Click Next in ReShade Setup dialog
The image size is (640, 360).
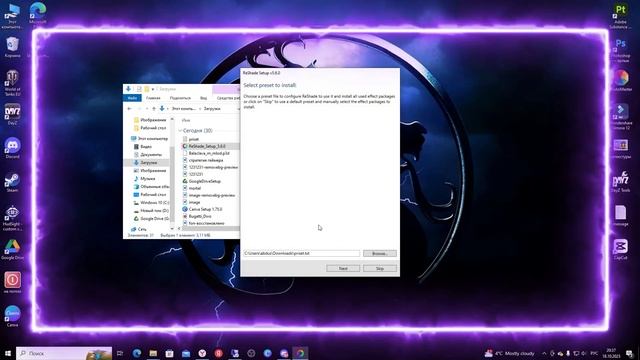click(x=343, y=268)
